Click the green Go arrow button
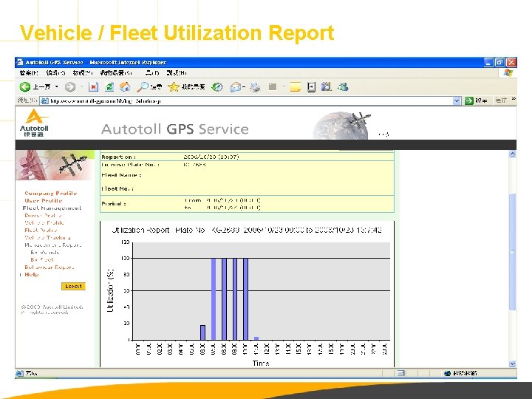This screenshot has height=399, width=532. coord(469,100)
